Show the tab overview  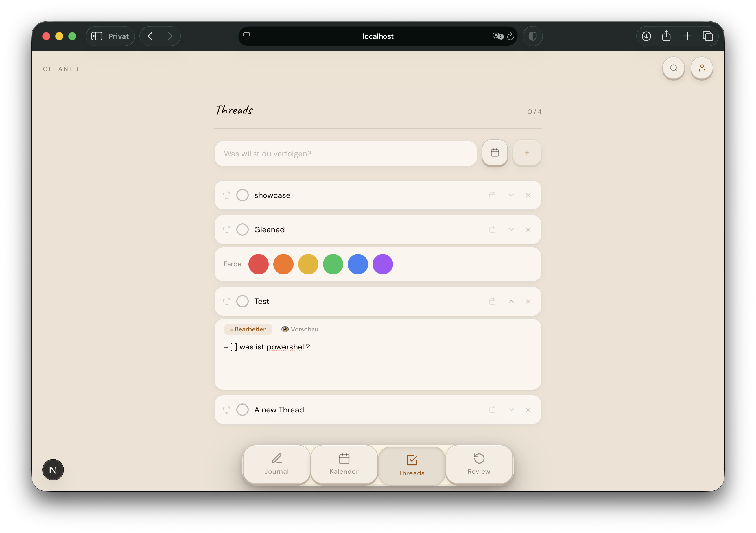coord(708,36)
